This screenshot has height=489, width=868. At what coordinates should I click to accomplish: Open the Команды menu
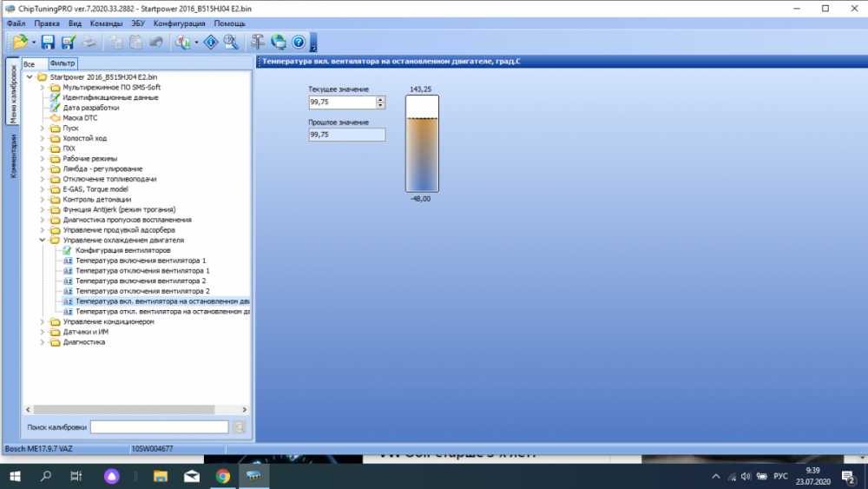(x=106, y=23)
